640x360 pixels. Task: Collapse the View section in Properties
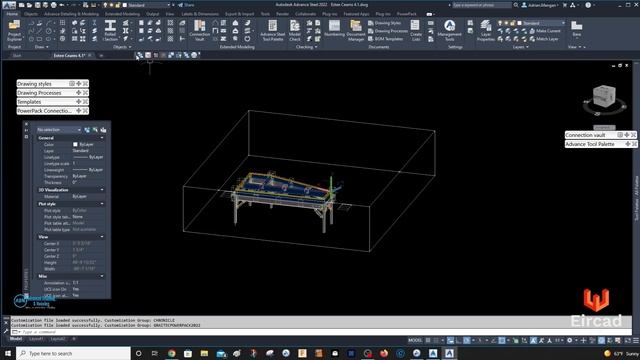pyautogui.click(x=102, y=237)
